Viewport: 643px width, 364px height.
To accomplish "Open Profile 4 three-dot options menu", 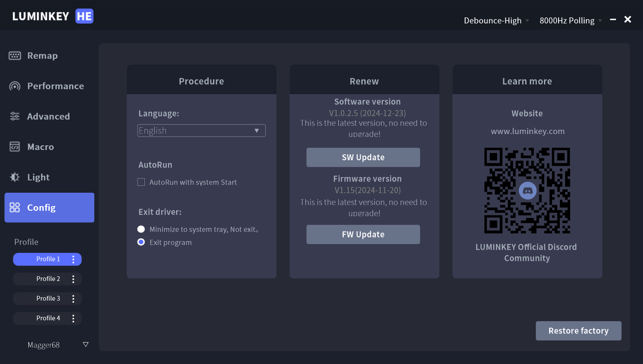I will click(x=73, y=318).
